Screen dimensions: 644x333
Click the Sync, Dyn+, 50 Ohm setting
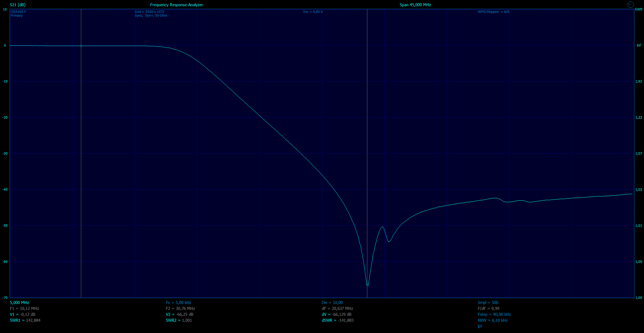[151, 16]
